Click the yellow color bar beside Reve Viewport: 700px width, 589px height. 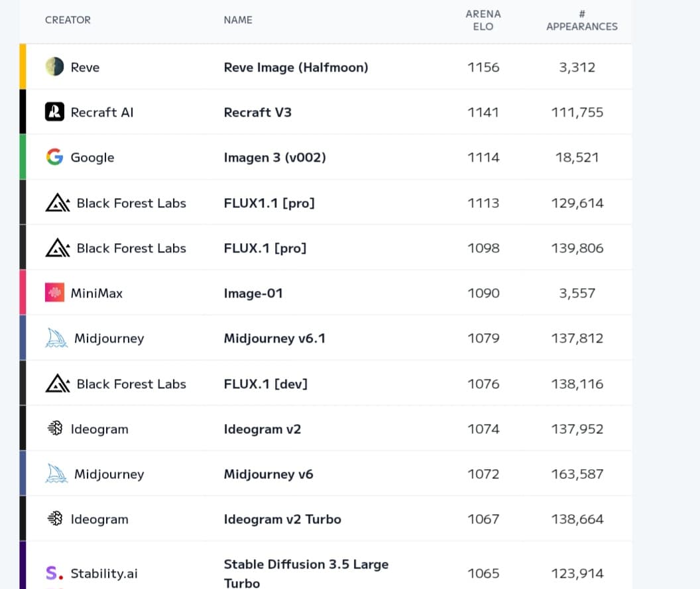click(23, 67)
